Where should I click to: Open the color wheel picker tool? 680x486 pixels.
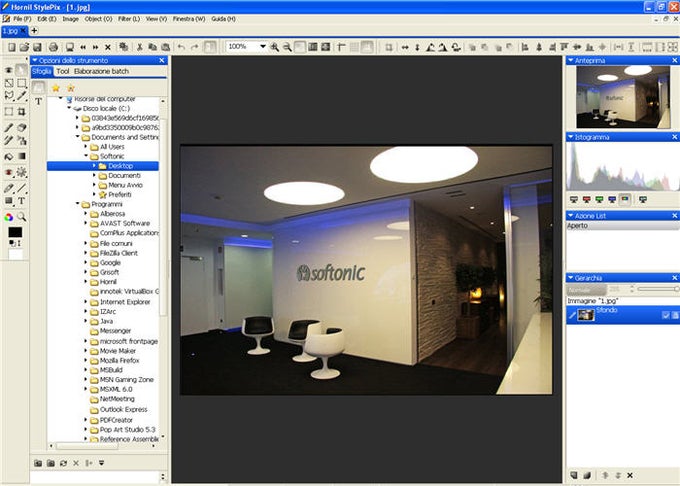[x=9, y=217]
